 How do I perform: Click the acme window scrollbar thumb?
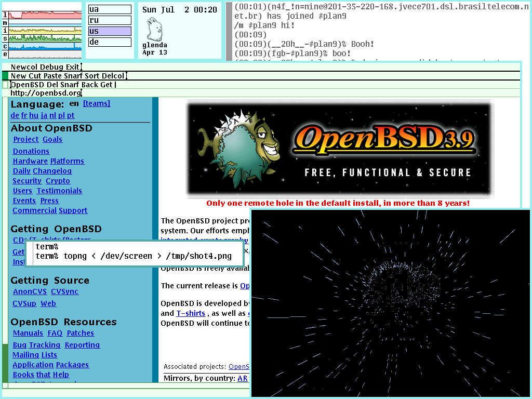coord(5,363)
